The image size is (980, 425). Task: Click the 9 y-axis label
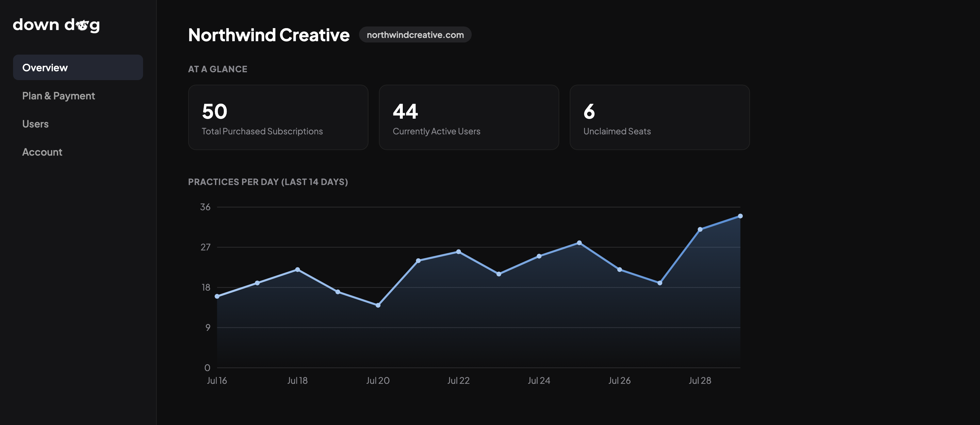pyautogui.click(x=208, y=328)
